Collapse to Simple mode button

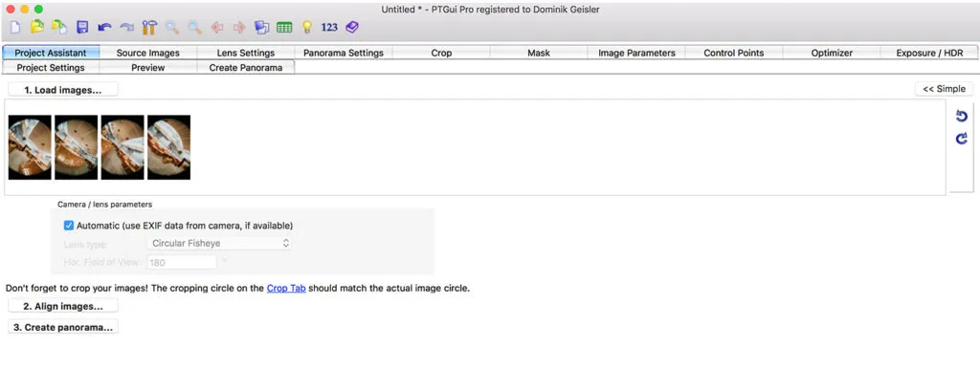[x=944, y=89]
